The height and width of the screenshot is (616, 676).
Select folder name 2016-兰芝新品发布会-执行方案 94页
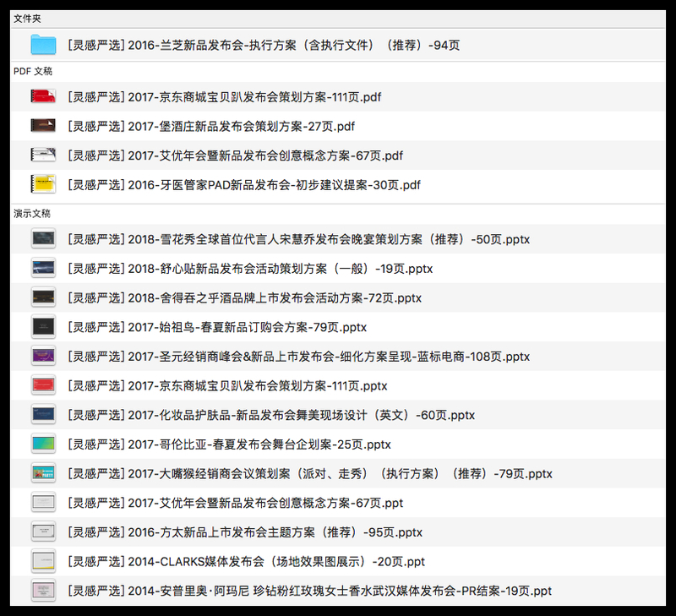264,46
